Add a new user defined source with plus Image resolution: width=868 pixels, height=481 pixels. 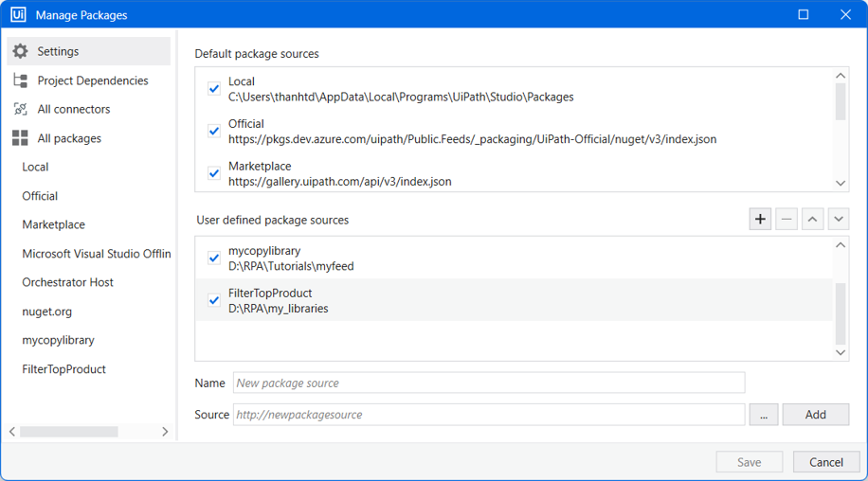coord(760,220)
